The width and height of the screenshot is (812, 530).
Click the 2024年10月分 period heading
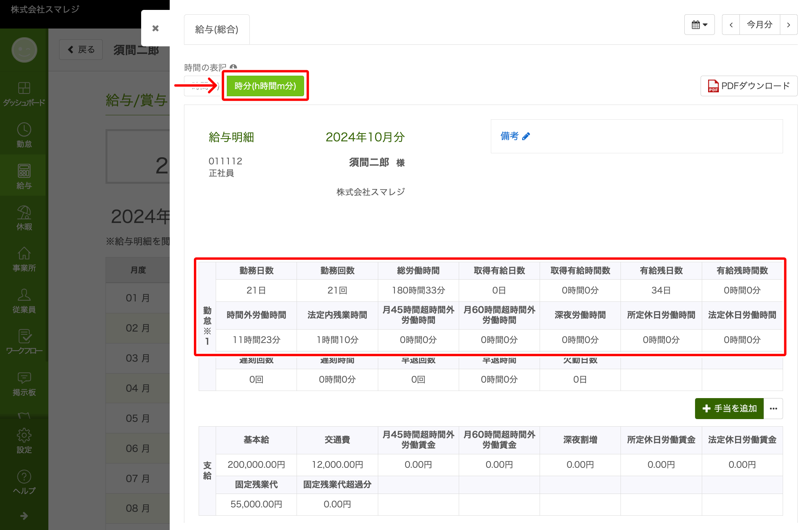click(x=365, y=137)
